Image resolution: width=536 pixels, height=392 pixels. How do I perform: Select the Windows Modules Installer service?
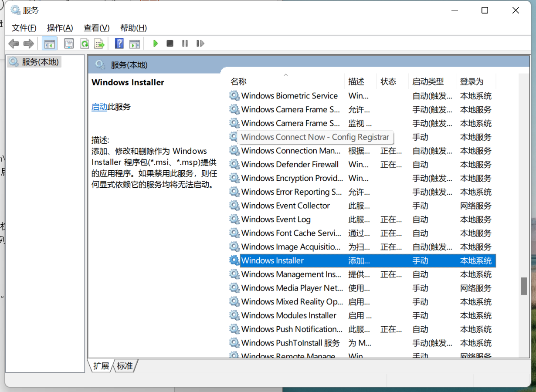(x=289, y=315)
